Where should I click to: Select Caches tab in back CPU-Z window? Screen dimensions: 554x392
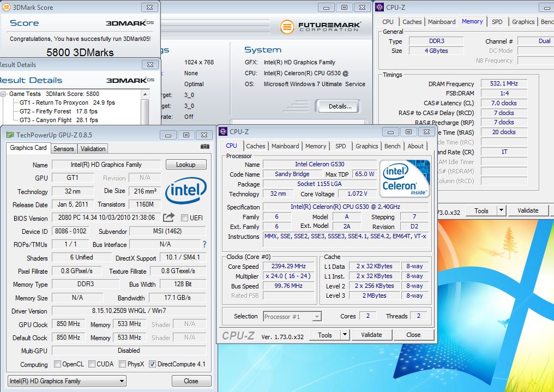coord(412,22)
